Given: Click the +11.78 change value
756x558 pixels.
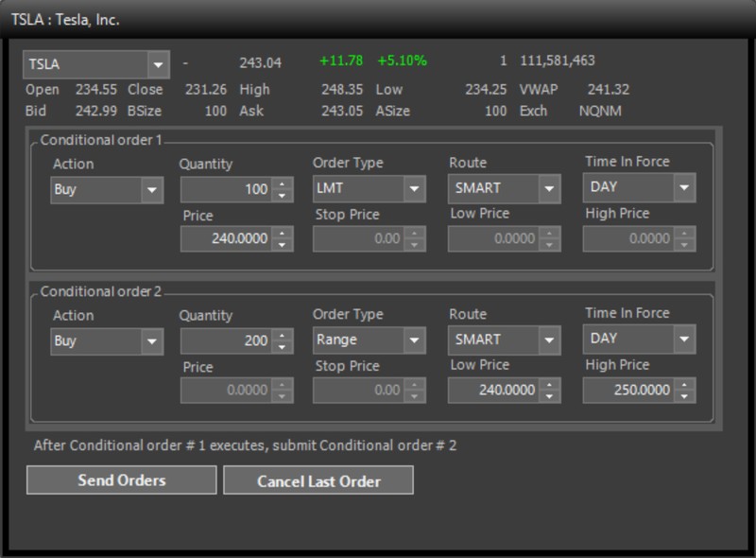Looking at the screenshot, I should pyautogui.click(x=341, y=61).
